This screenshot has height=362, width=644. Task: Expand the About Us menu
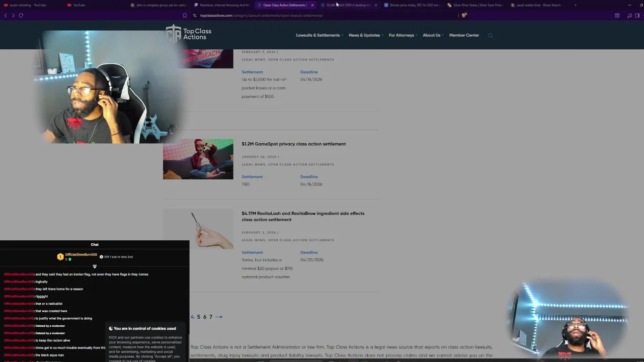tap(433, 35)
